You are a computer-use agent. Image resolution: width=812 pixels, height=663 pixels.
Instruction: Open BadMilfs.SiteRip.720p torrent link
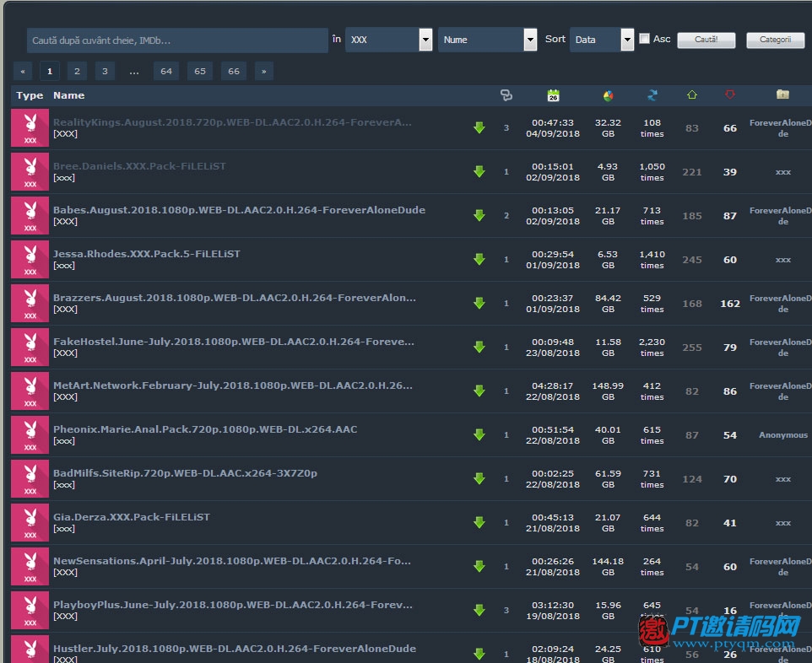point(186,473)
